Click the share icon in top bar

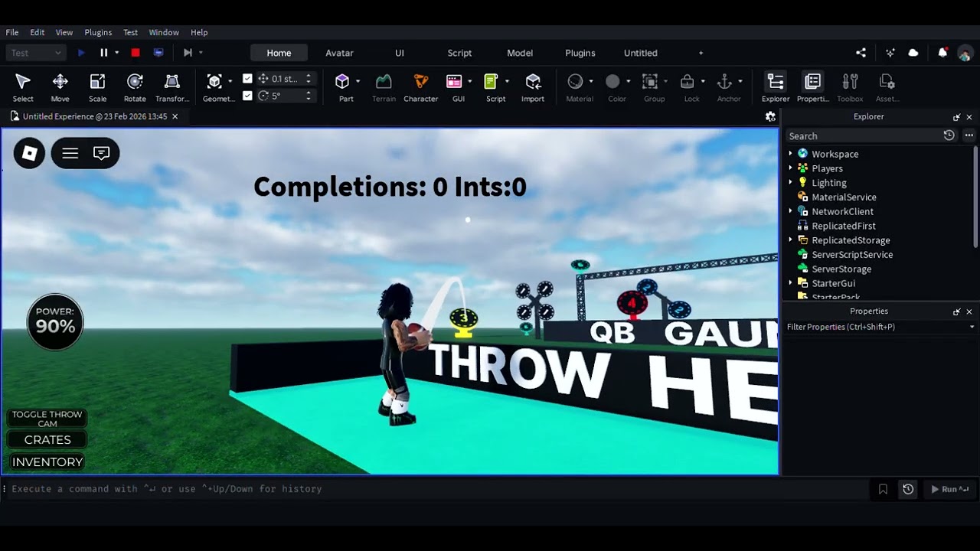pos(861,53)
